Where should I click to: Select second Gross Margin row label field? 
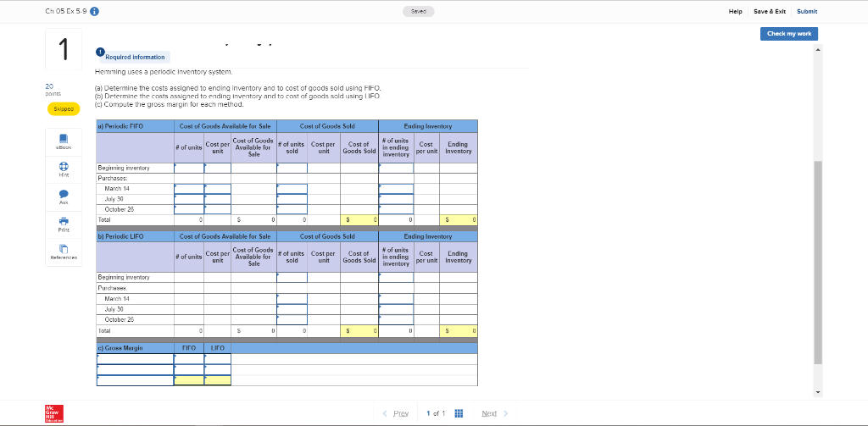[135, 369]
